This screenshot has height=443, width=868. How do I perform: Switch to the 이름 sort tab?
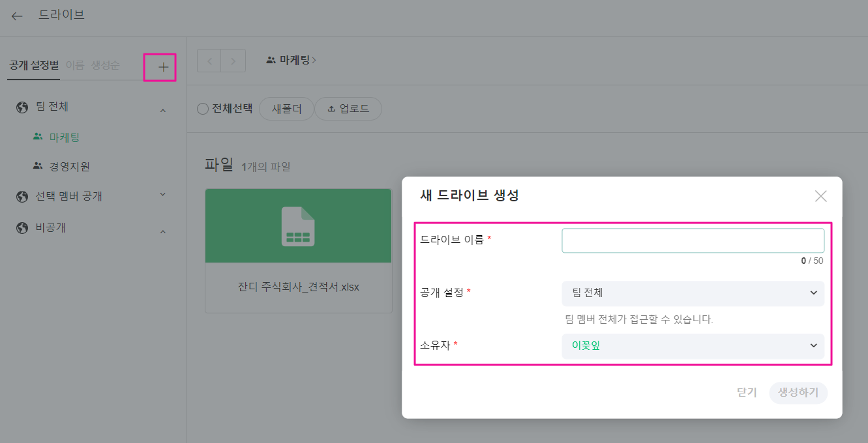click(75, 65)
